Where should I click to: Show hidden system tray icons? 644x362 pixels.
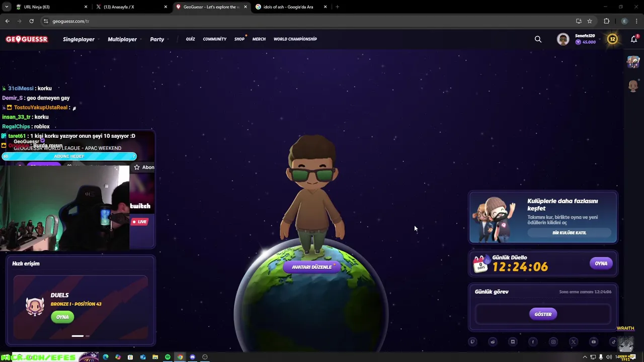[x=585, y=357]
